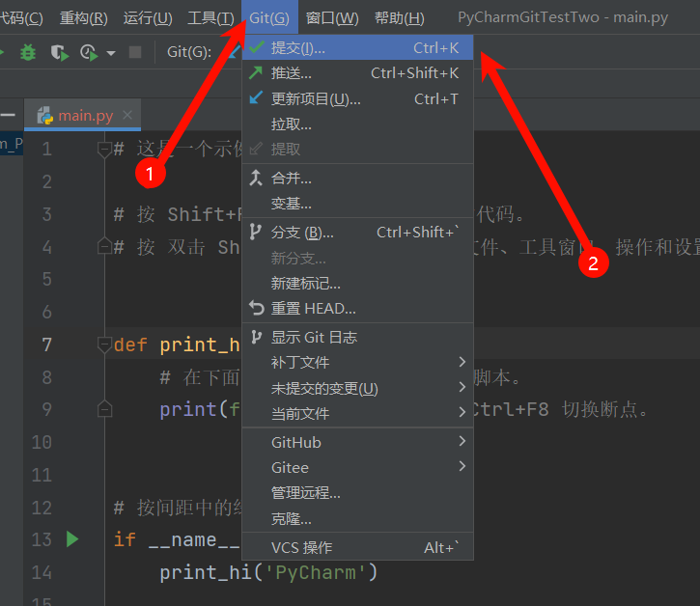The image size is (700, 606).
Task: Choose 更新项目(U)... menu item
Action: tap(357, 98)
